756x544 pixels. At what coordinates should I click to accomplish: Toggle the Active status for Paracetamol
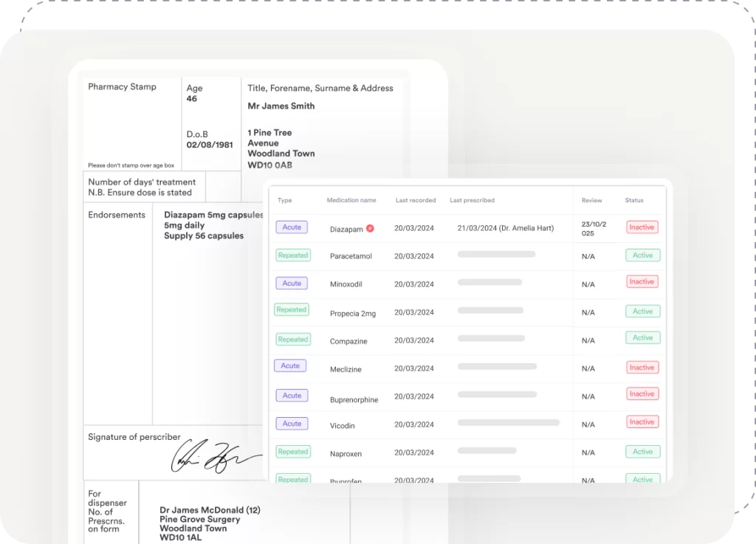(642, 255)
